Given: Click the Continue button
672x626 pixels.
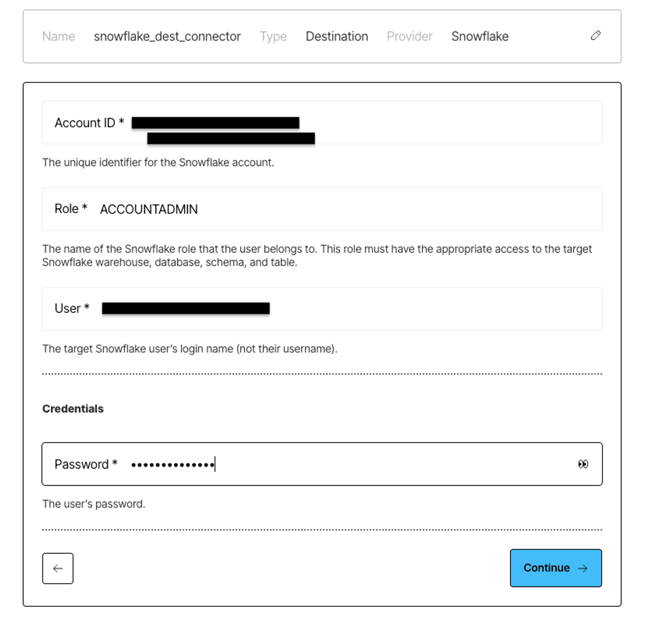Looking at the screenshot, I should click(x=556, y=568).
